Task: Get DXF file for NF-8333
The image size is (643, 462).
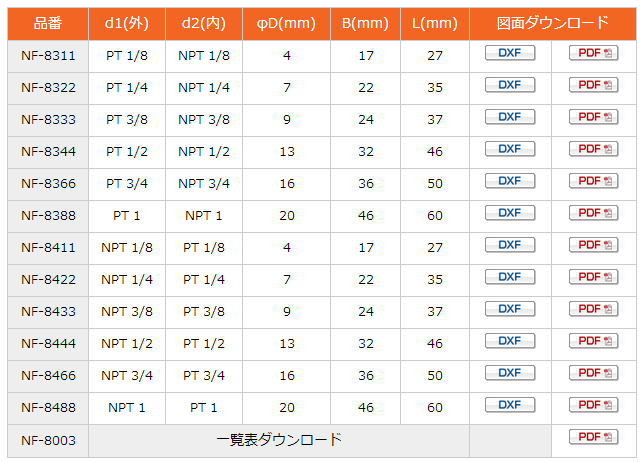Action: click(510, 117)
